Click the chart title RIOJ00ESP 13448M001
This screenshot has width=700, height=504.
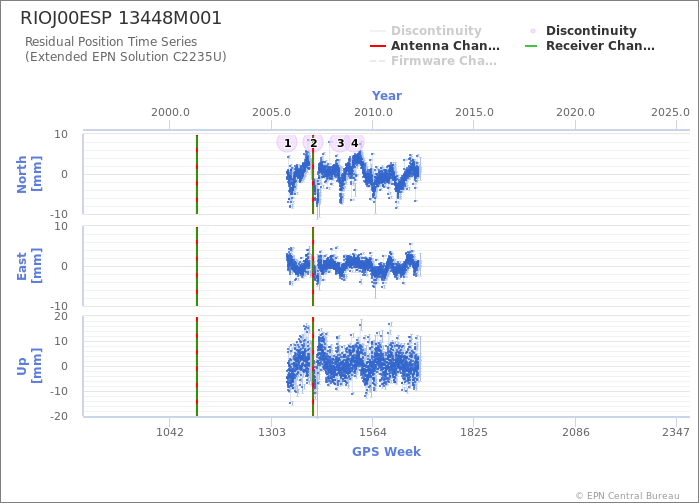pos(121,18)
